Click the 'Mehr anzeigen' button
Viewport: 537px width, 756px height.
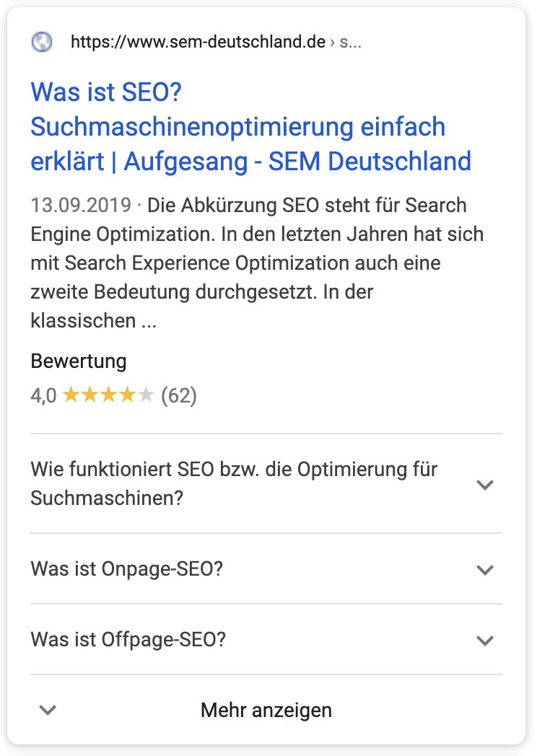266,710
